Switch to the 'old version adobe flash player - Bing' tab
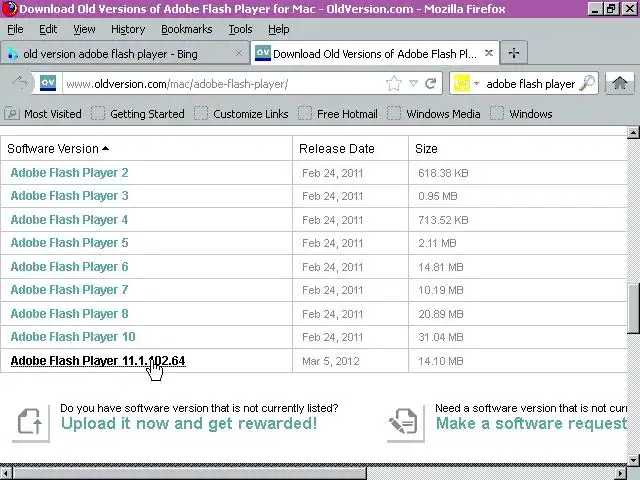 [124, 53]
